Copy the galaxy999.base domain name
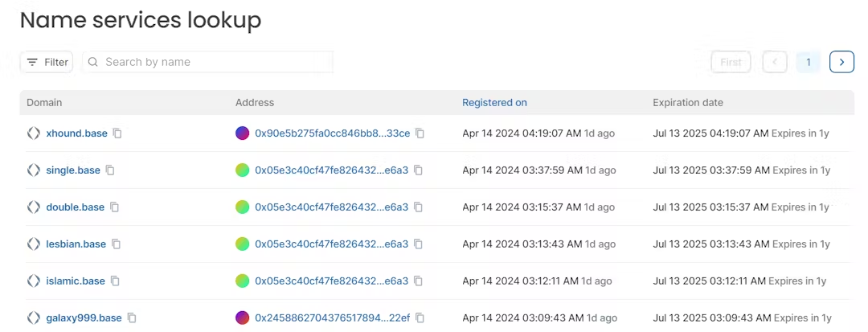This screenshot has width=868, height=332. point(132,318)
